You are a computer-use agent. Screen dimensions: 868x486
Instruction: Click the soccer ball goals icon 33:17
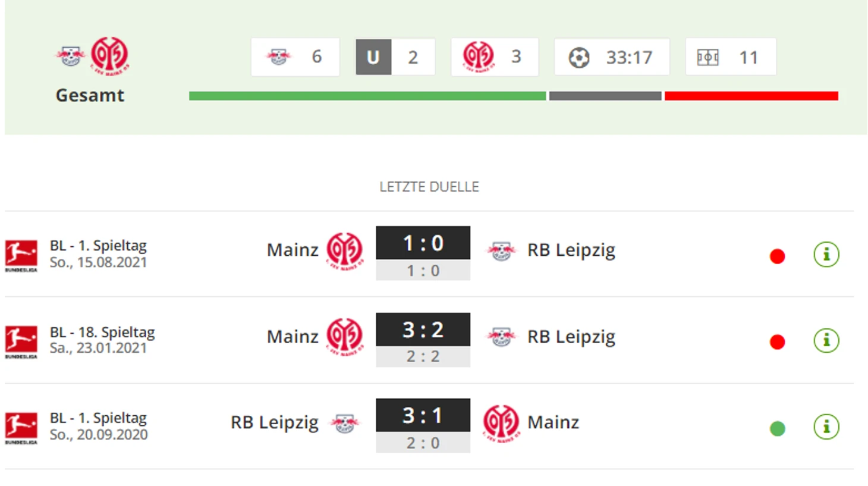(578, 57)
